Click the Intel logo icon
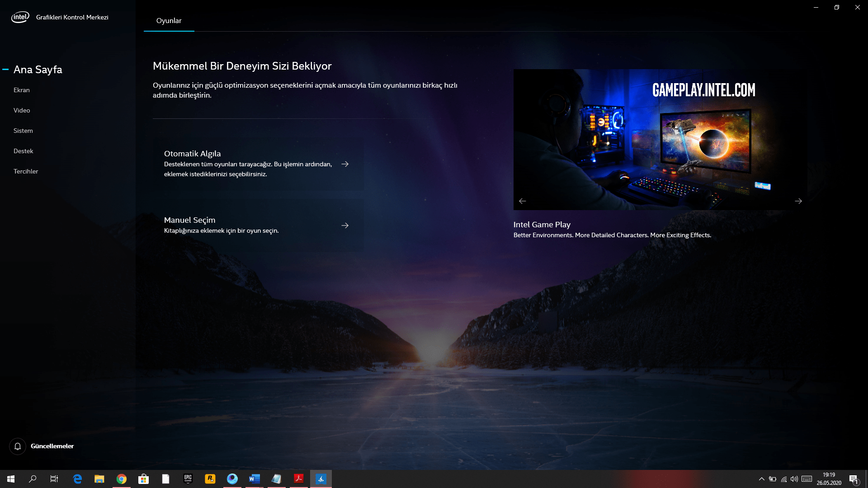This screenshot has width=868, height=488. [x=20, y=17]
